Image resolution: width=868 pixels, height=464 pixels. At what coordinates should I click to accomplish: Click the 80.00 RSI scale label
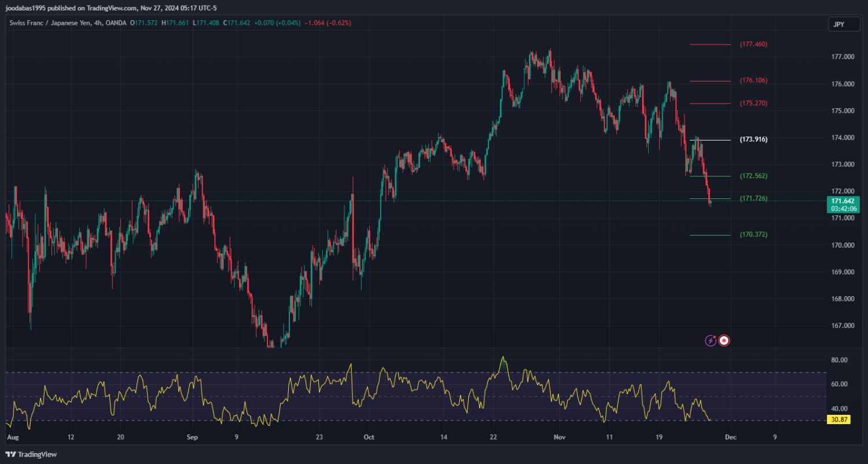(839, 360)
